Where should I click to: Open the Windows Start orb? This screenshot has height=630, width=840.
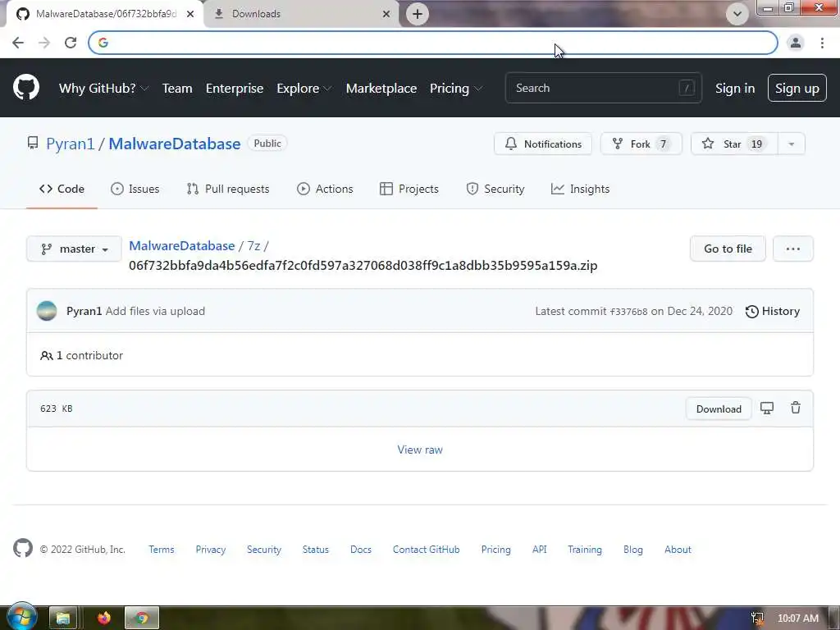21,616
